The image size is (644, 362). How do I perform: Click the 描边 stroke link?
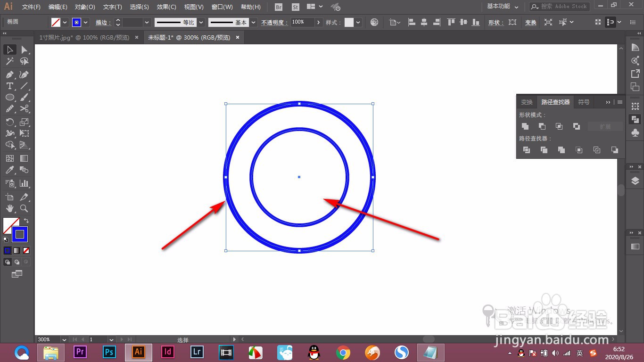pyautogui.click(x=102, y=22)
